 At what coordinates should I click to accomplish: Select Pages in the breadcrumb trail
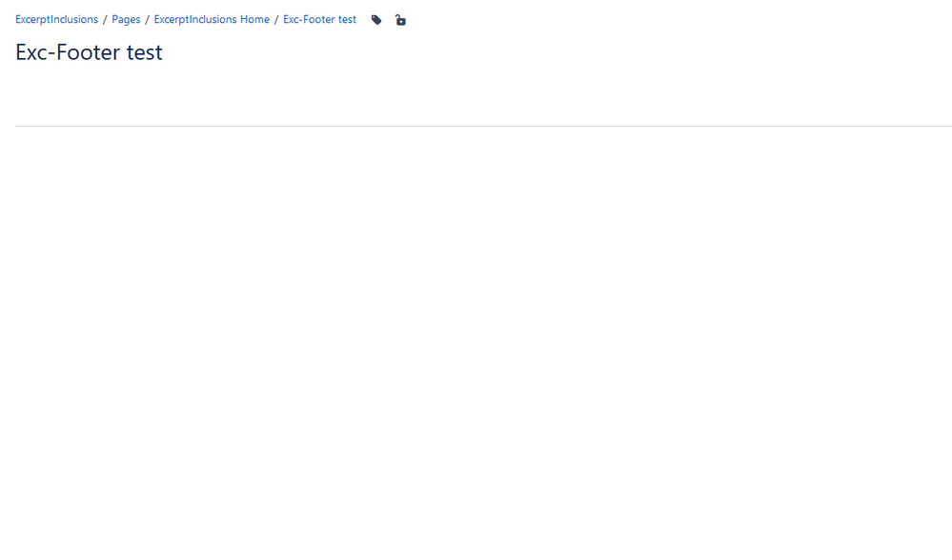point(125,19)
